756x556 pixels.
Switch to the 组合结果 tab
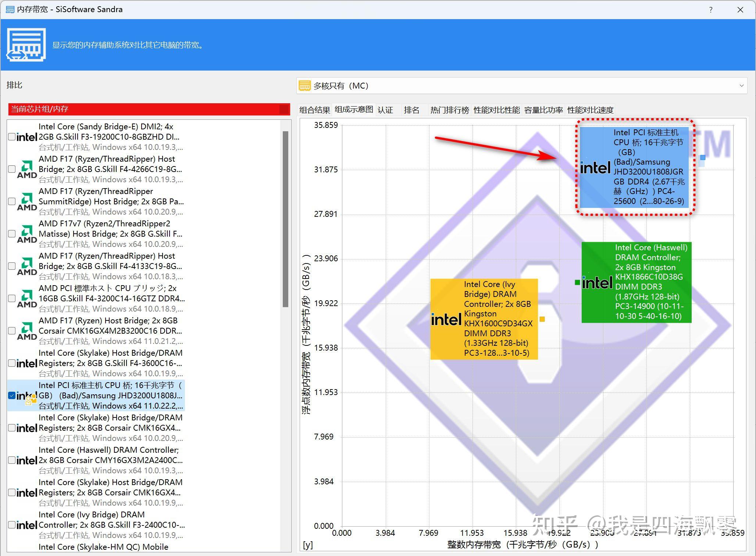[x=315, y=110]
